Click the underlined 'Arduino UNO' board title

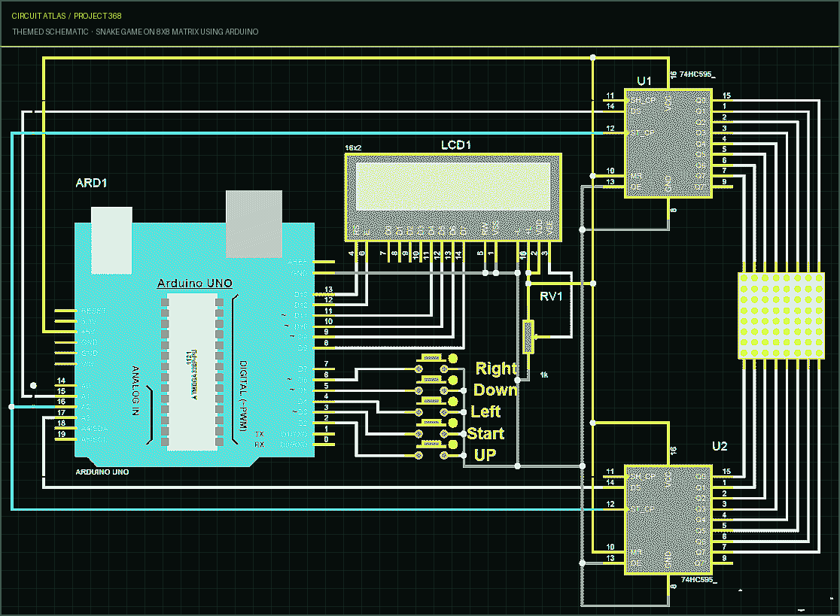[194, 283]
